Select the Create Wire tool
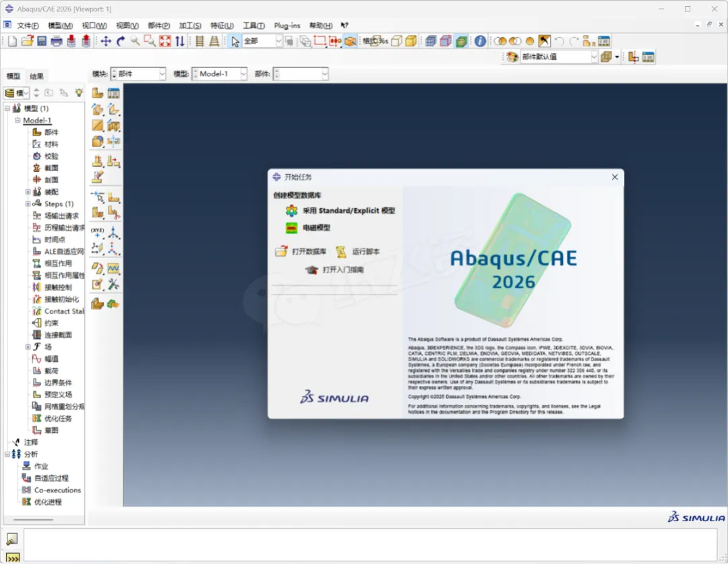The width and height of the screenshot is (728, 564). click(98, 125)
